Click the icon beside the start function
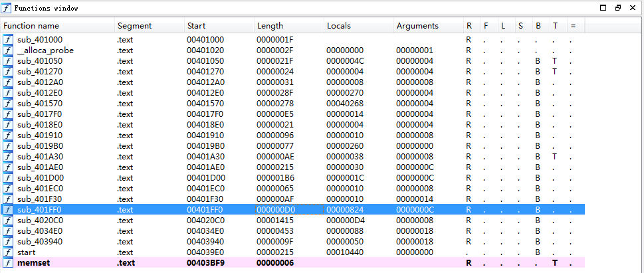The width and height of the screenshot is (644, 273). (8, 252)
